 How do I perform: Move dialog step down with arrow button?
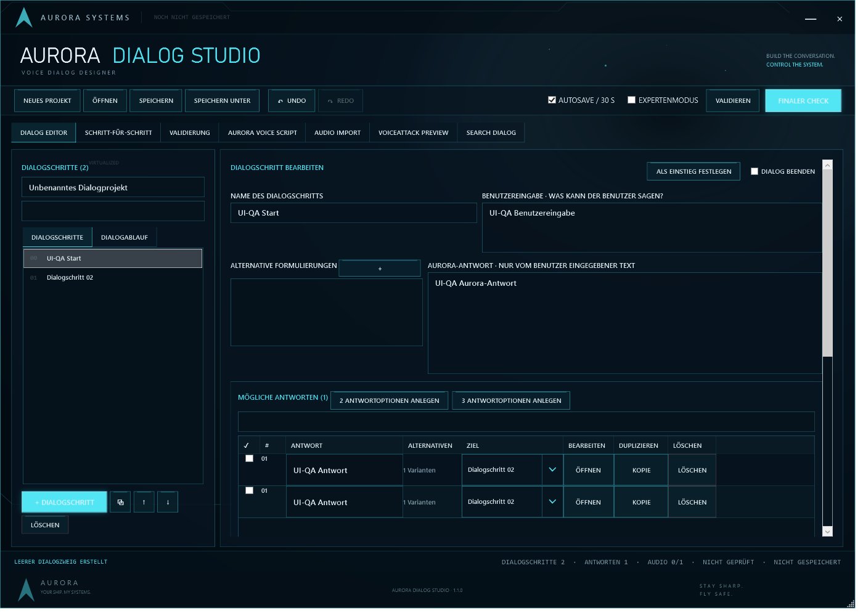tap(168, 502)
